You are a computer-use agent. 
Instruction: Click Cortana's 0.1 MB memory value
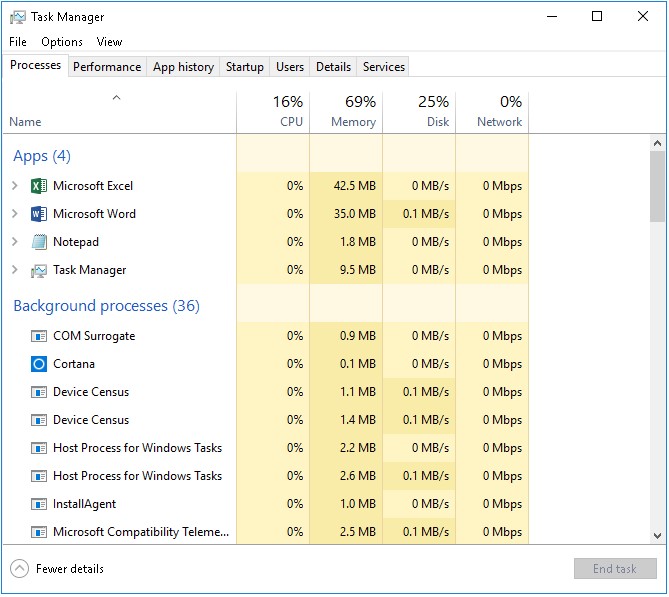(358, 364)
